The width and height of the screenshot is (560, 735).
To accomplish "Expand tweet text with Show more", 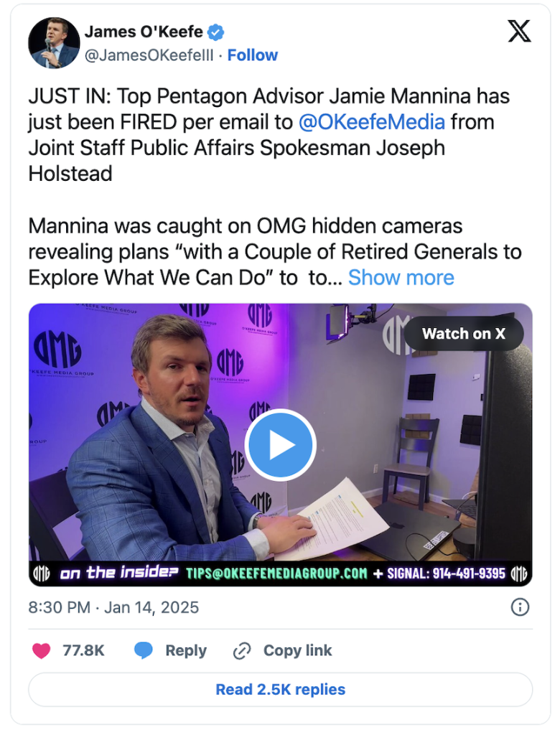I will coord(401,278).
